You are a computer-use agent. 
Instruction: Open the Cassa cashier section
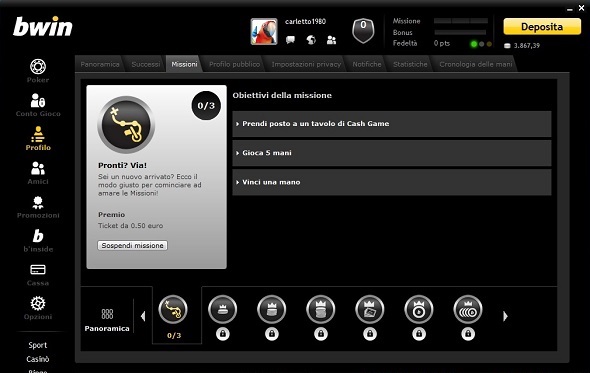pos(38,274)
